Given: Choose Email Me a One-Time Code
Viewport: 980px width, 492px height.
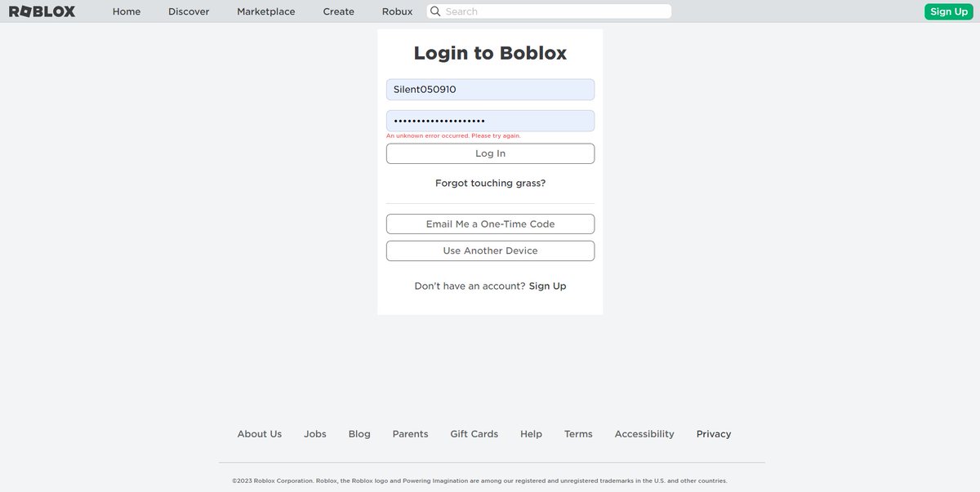Looking at the screenshot, I should click(490, 224).
